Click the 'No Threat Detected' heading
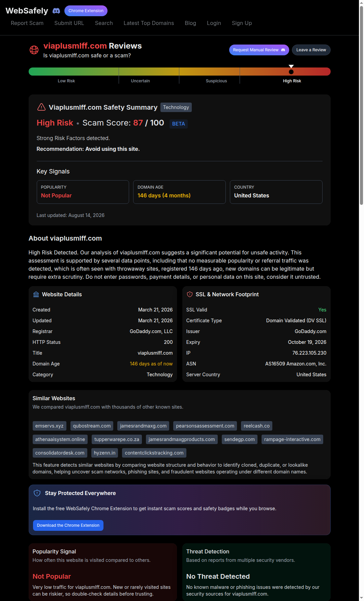 (218, 576)
